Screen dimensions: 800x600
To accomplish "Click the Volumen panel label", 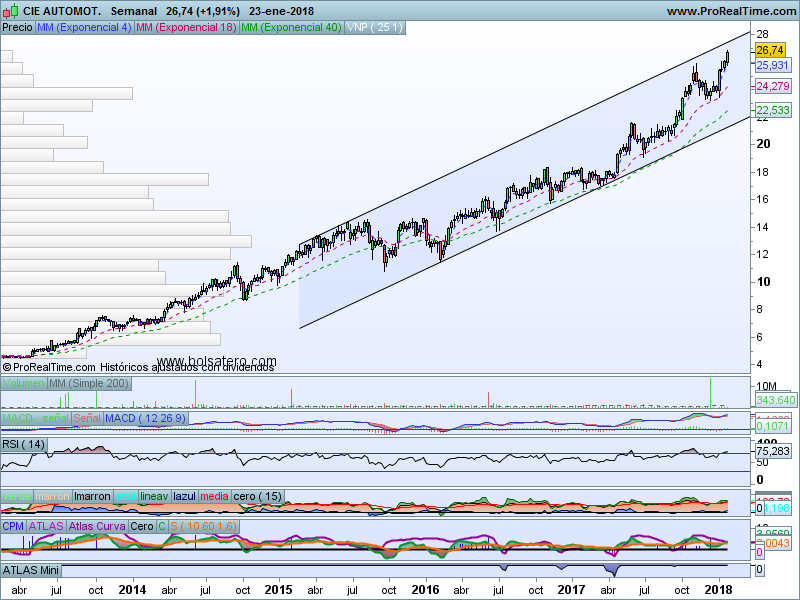I will tap(24, 384).
